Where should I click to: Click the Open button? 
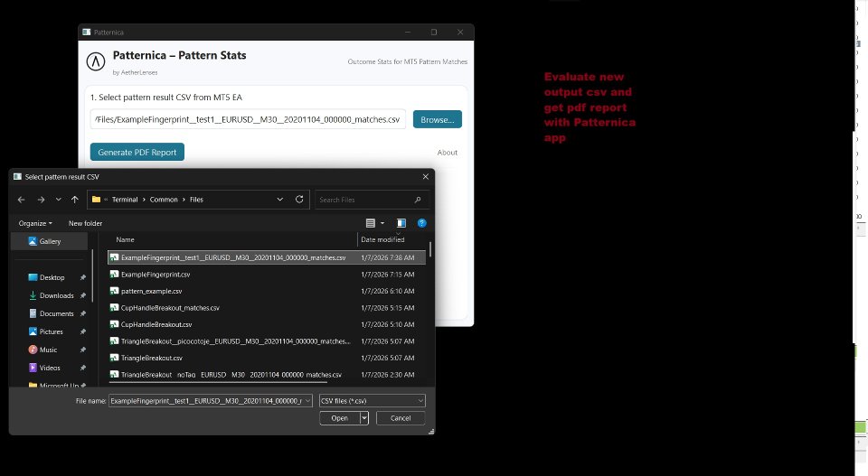(339, 418)
